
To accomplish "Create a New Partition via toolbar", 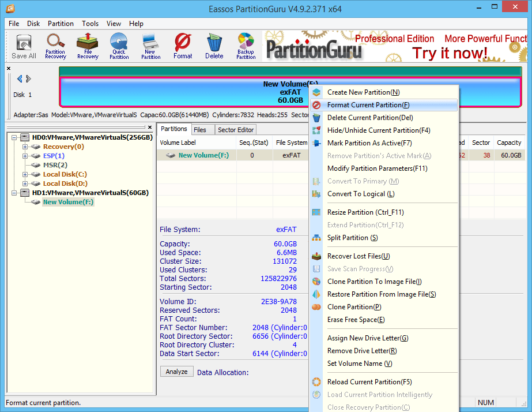I will [150, 47].
